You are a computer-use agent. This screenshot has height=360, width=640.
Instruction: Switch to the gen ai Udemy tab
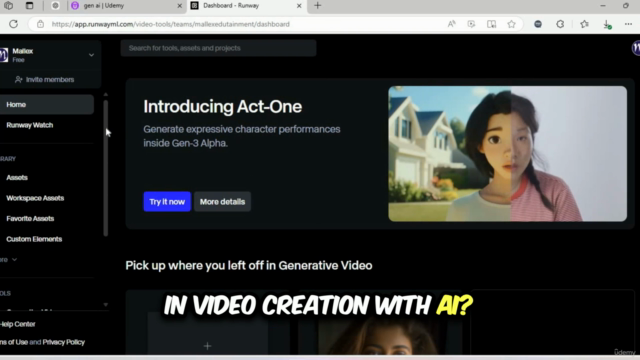coord(126,6)
